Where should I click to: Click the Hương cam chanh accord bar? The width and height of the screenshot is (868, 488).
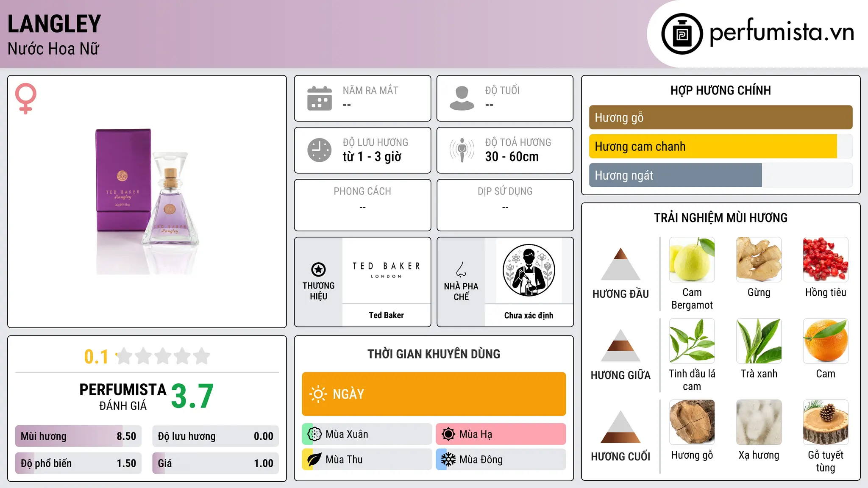pyautogui.click(x=721, y=147)
